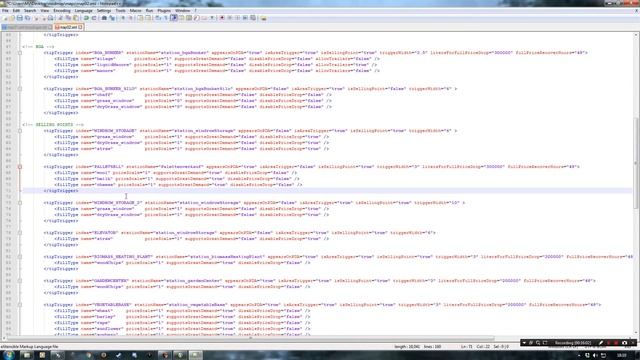The height and width of the screenshot is (360, 640).
Task: Save the recorded macro icon
Action: [x=253, y=18]
